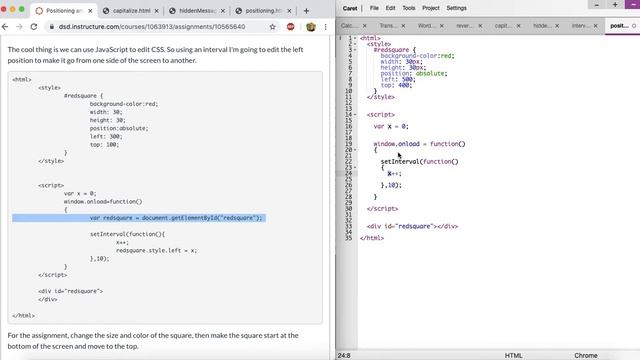The image size is (640, 360).
Task: Click 'redsquare.style.left = x;' in webpage code
Action: tap(156, 251)
